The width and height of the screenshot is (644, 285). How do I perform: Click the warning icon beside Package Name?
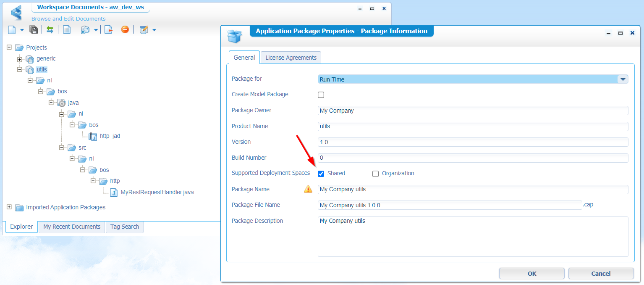click(x=308, y=189)
